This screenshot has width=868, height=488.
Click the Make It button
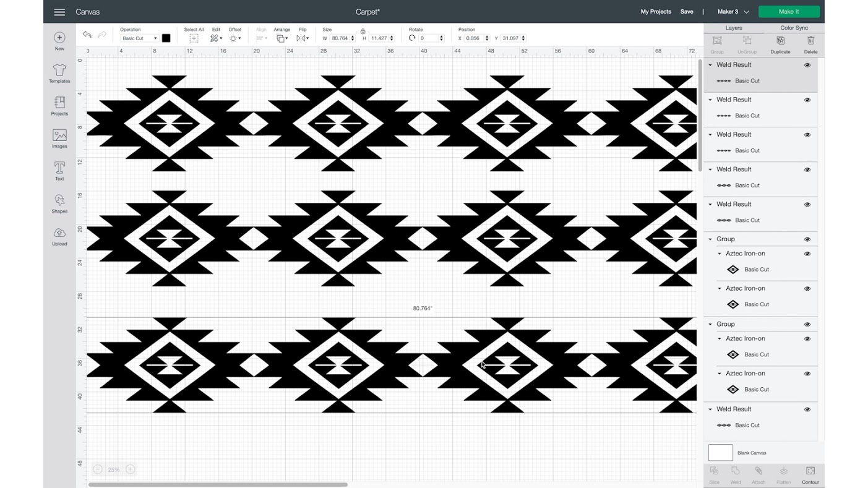pos(789,11)
